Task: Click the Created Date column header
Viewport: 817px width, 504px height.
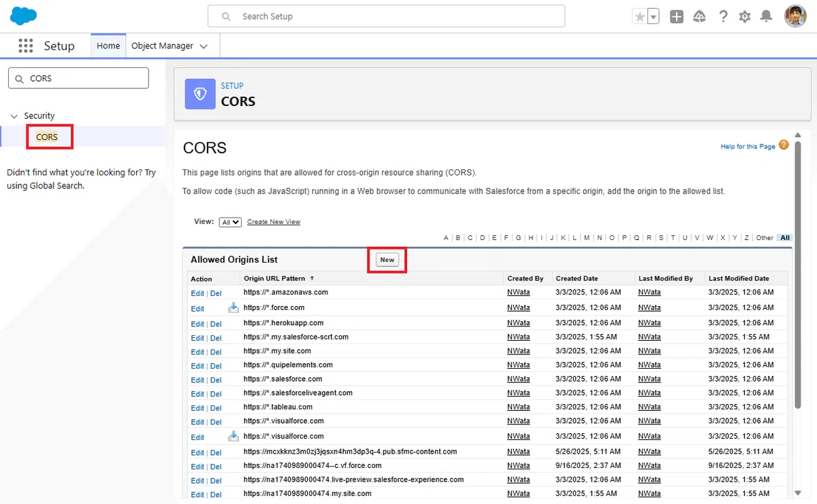Action: tap(577, 278)
